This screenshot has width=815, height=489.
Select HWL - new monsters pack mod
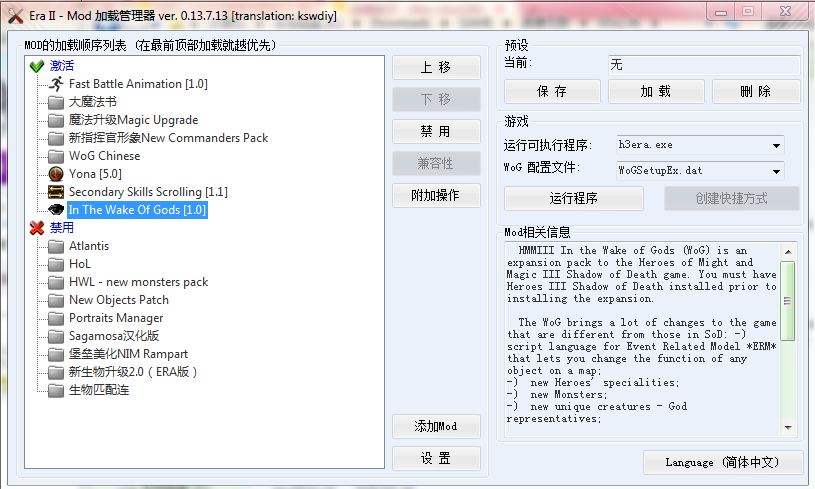(x=138, y=282)
